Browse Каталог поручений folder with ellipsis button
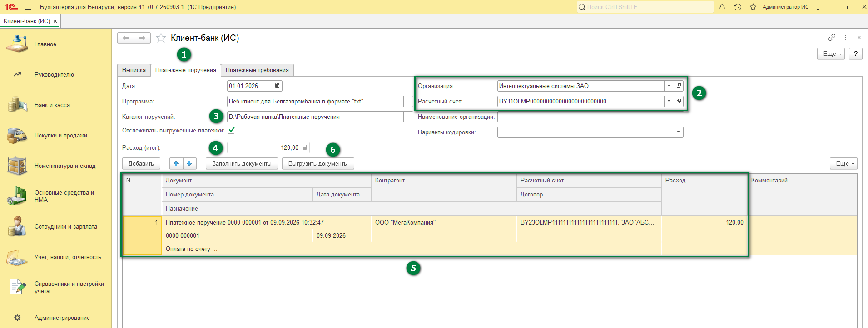 point(408,117)
